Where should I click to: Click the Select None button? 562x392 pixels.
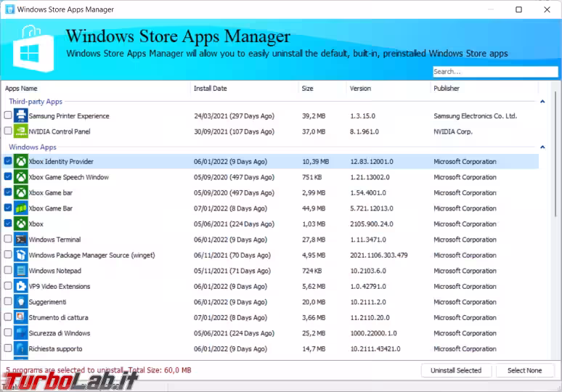524,370
